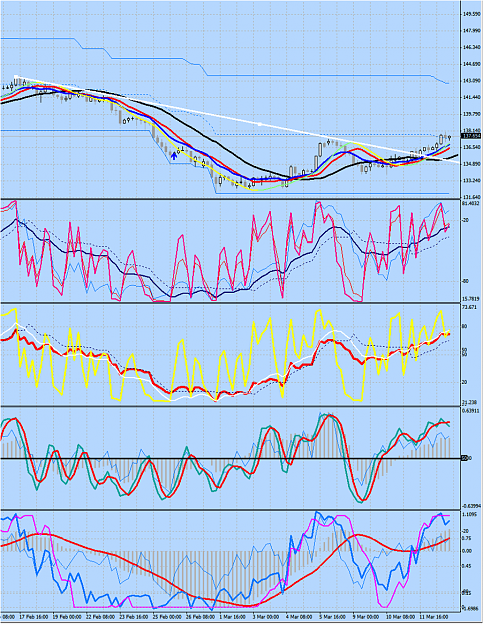Click the 19 Feb 00:00 time label
483x625 pixels.
67,617
